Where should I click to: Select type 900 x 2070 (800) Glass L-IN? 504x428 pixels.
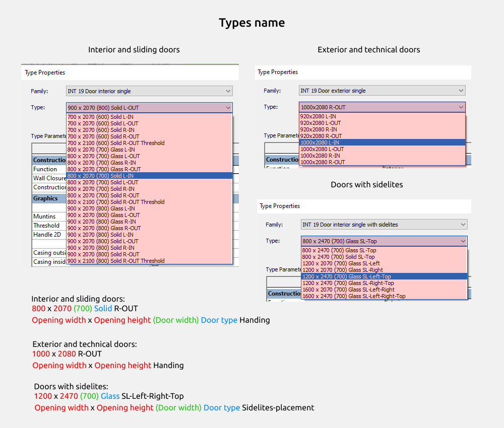point(149,208)
